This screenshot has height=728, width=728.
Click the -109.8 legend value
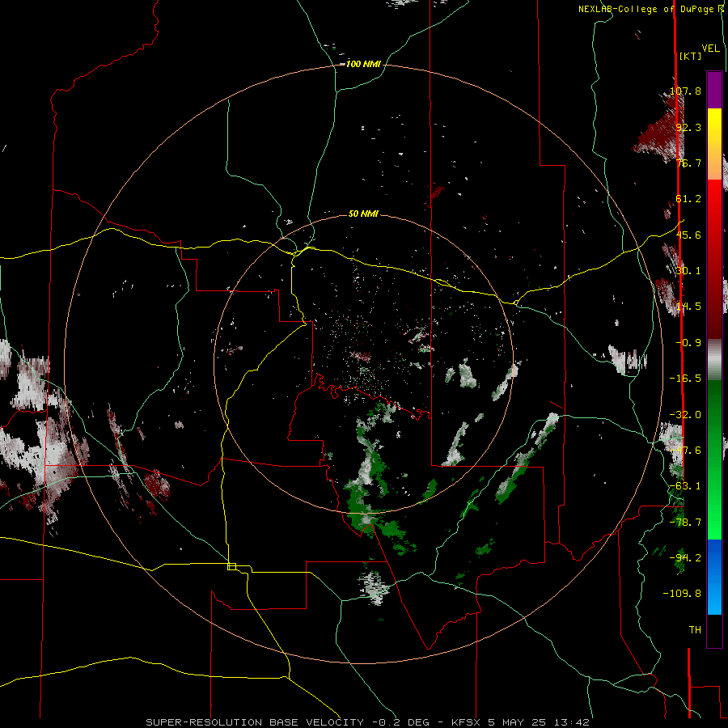(682, 594)
